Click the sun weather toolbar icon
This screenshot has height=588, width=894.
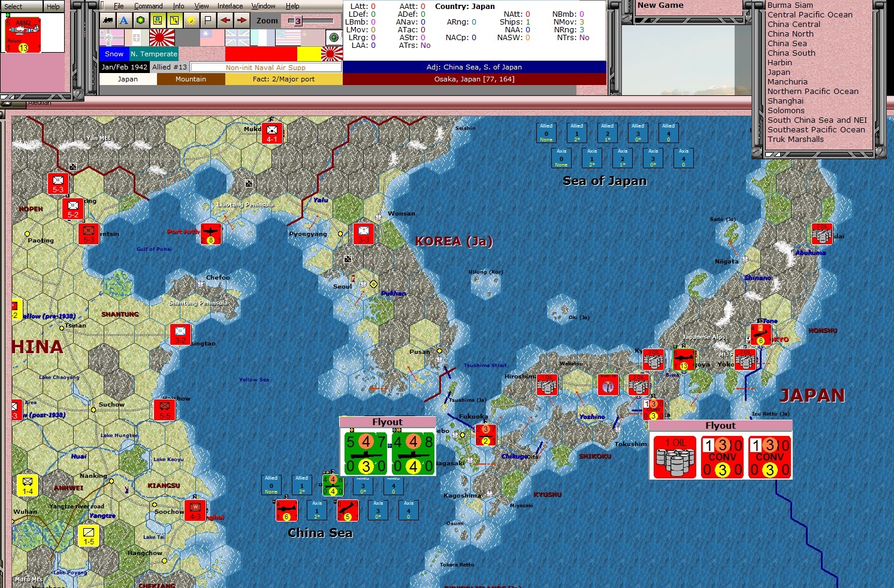pyautogui.click(x=191, y=20)
